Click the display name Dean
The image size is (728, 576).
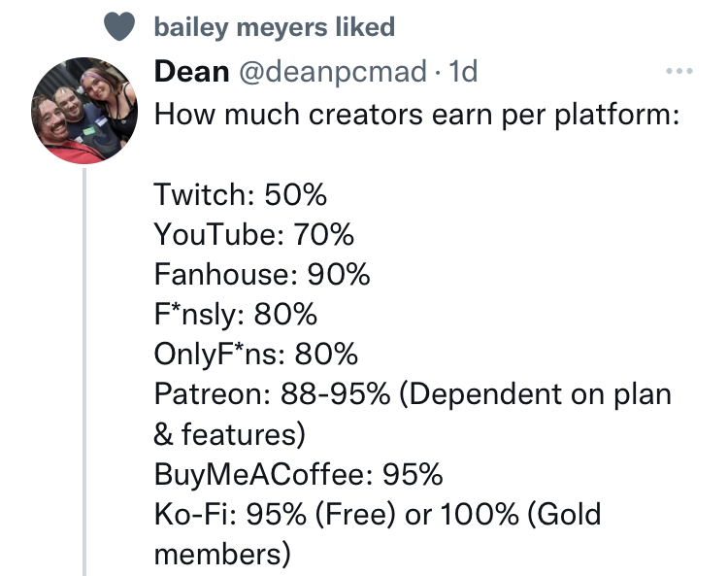coord(191,72)
